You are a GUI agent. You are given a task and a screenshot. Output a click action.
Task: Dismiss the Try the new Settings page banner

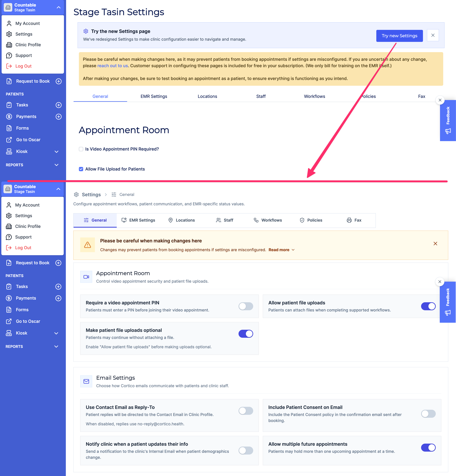point(433,35)
